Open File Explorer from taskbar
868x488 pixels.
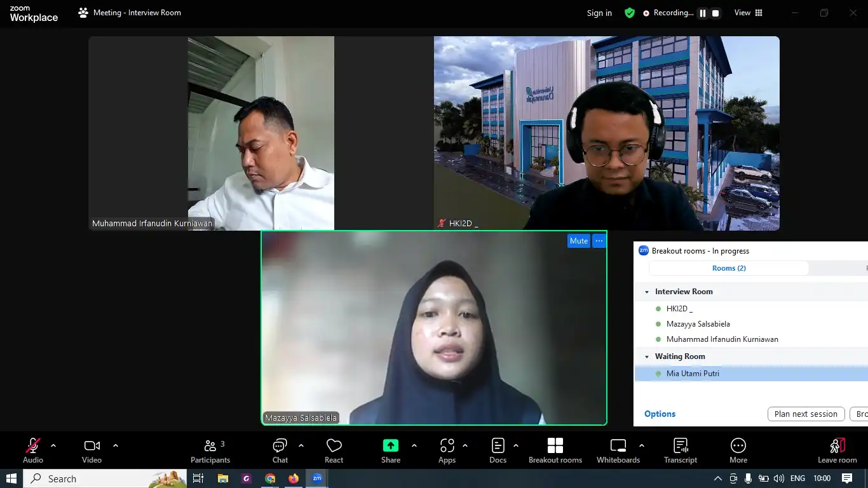coord(222,478)
